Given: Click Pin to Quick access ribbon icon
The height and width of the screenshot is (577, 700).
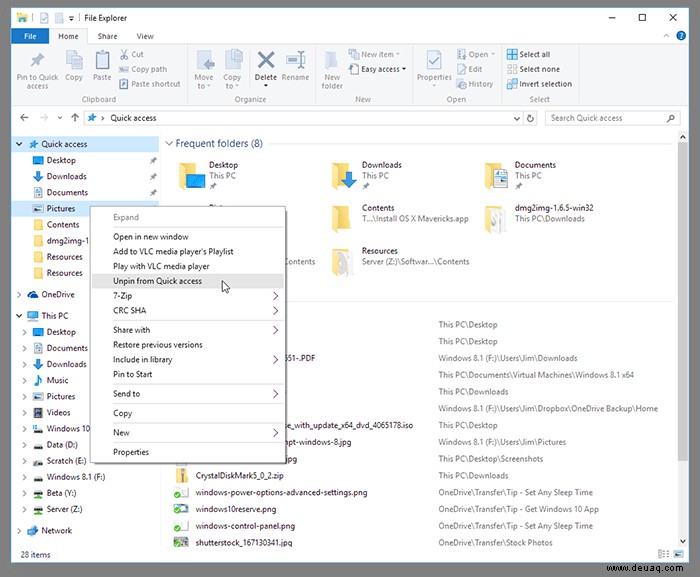Looking at the screenshot, I should click(38, 60).
